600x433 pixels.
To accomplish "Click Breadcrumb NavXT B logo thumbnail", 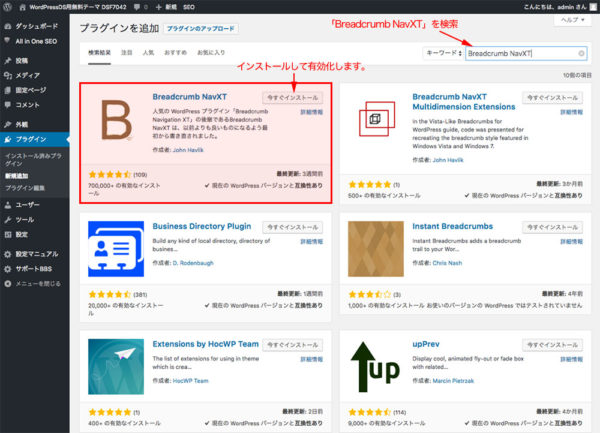I will pyautogui.click(x=116, y=119).
